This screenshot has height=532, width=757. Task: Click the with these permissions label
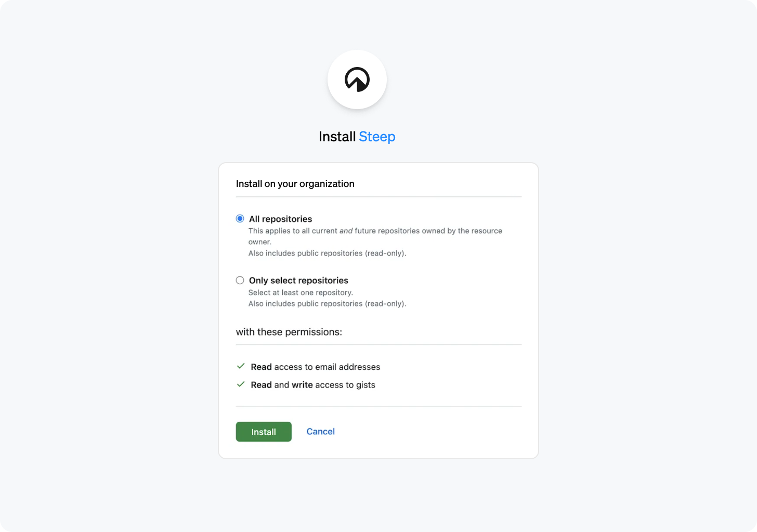tap(289, 331)
